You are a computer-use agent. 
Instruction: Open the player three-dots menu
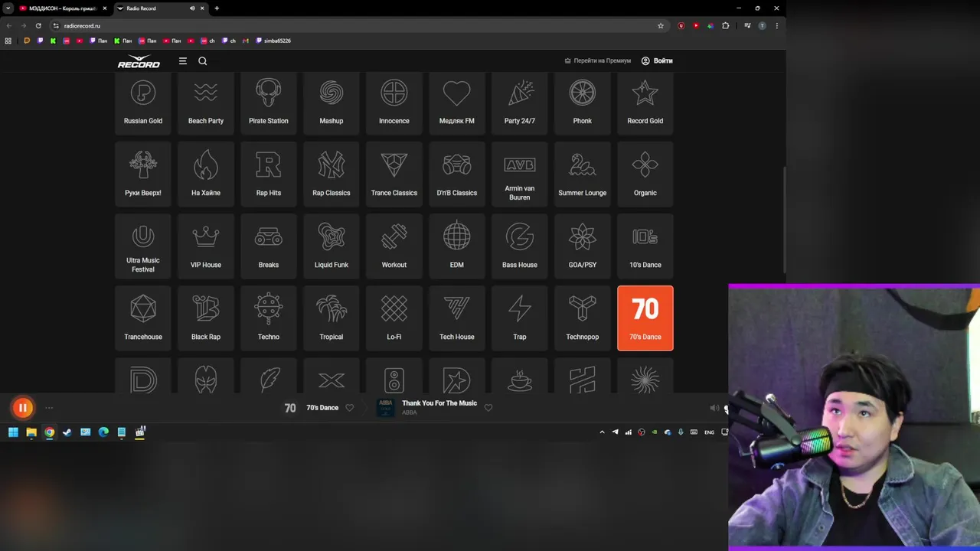[x=49, y=408]
